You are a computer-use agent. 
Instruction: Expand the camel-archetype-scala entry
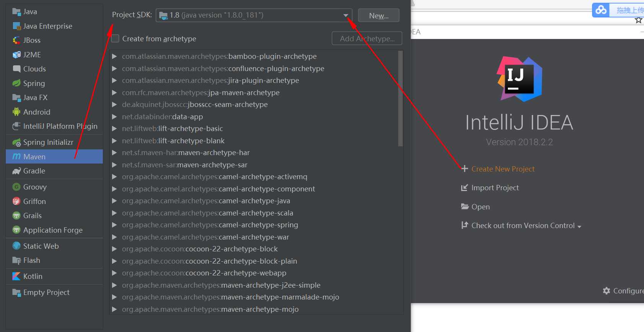(x=114, y=213)
